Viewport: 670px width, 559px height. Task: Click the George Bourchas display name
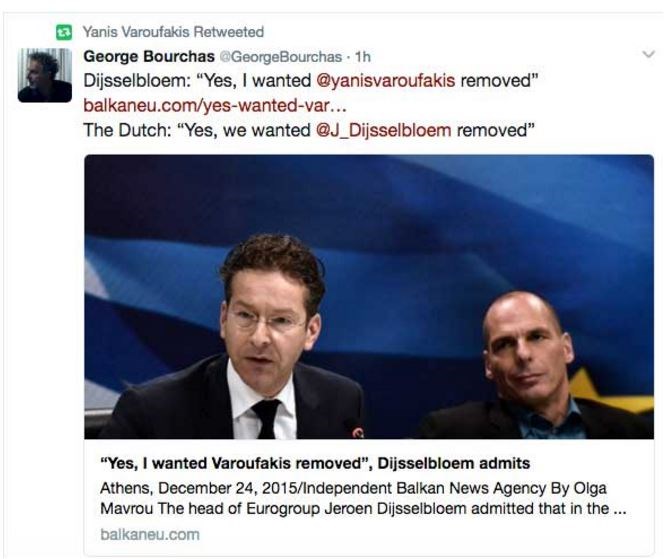coord(149,56)
